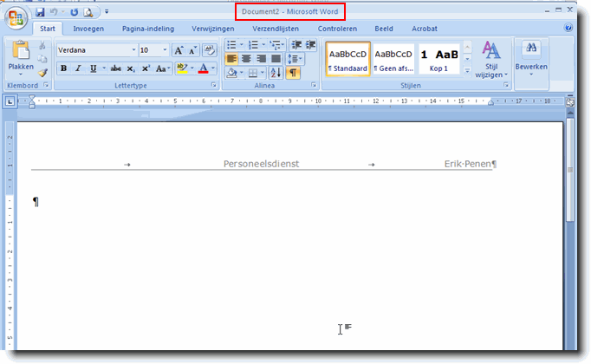Open the Verdana font name dropdown

point(133,50)
